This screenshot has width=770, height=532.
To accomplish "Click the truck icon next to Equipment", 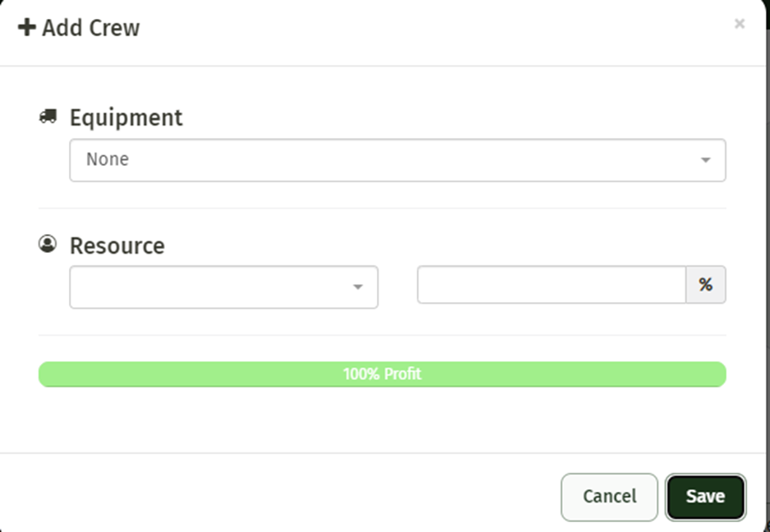I will pos(48,117).
